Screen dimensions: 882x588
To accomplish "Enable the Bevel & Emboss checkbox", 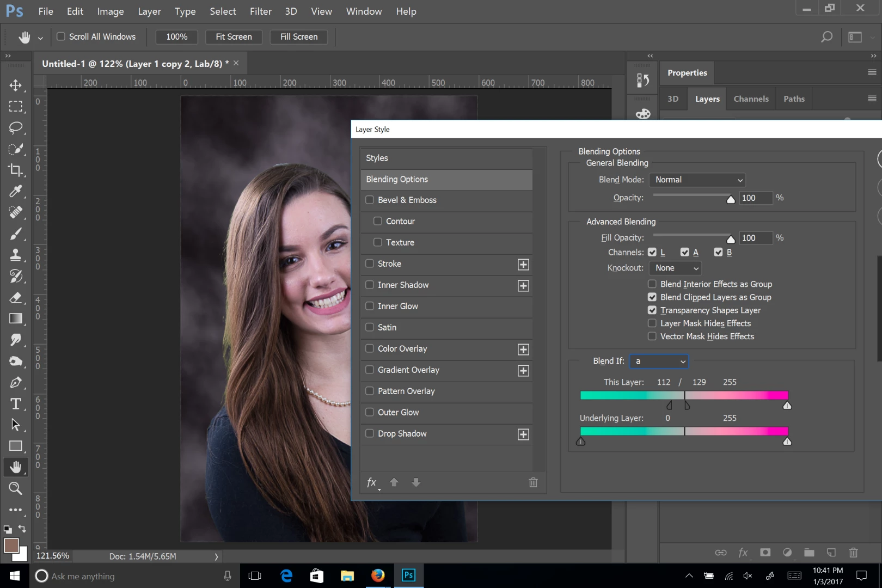I will 370,200.
